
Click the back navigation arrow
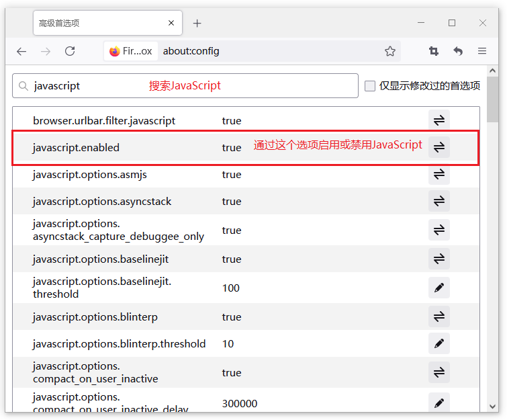[x=21, y=51]
